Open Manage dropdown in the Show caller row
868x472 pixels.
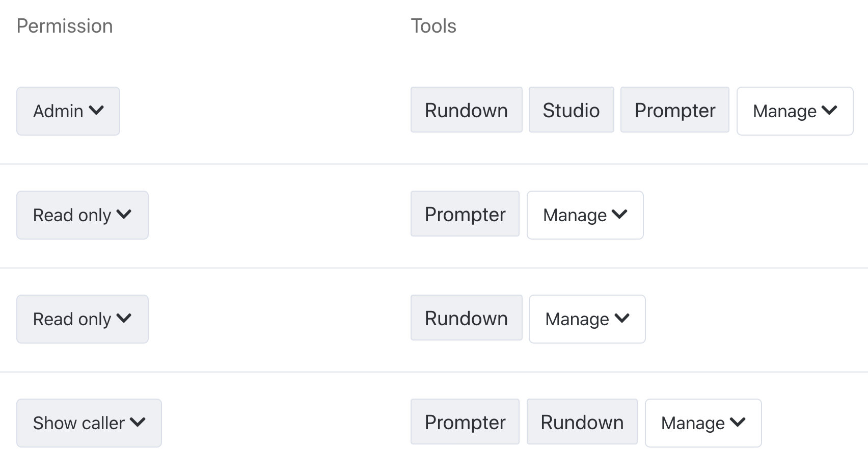pyautogui.click(x=703, y=423)
